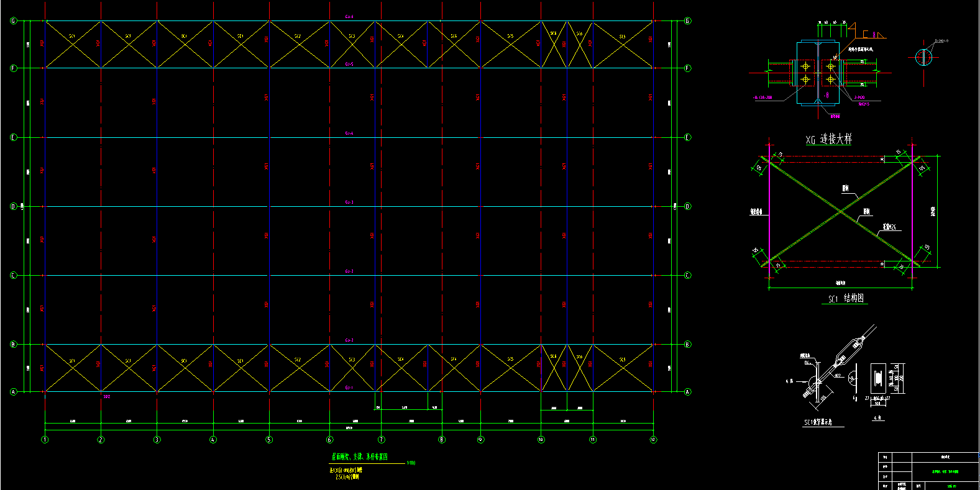Pick axis bubble A on the left edge

click(x=13, y=392)
